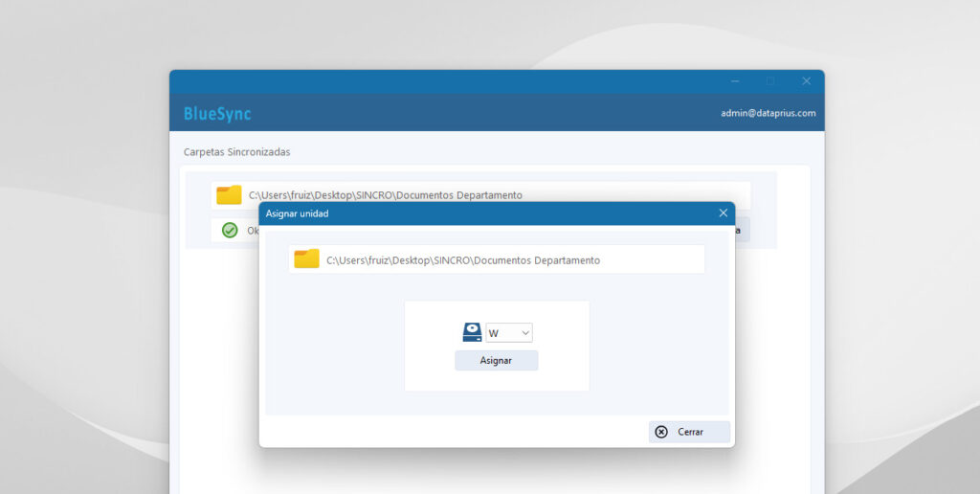Viewport: 980px width, 494px height.
Task: Close the BlueSync main window
Action: point(806,81)
